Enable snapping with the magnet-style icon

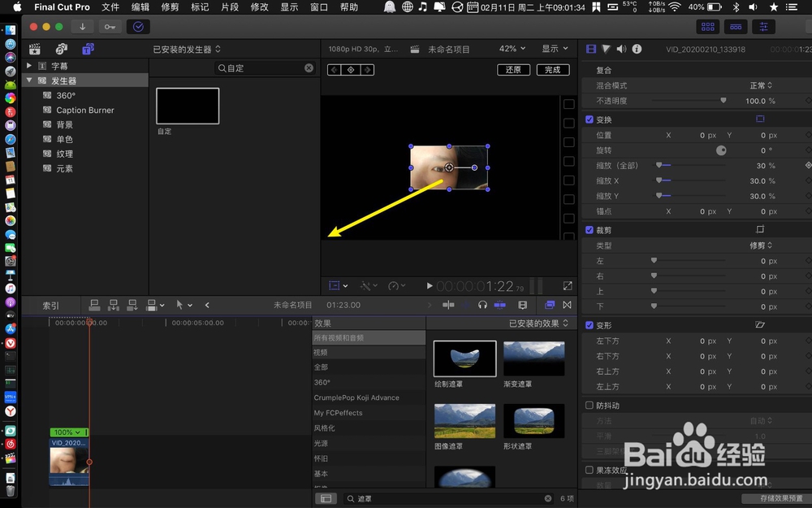521,305
